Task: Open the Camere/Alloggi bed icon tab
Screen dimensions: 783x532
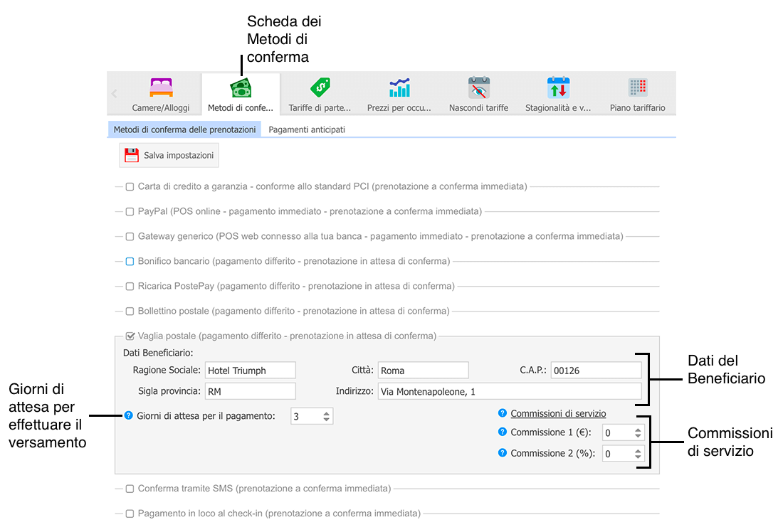Action: [161, 87]
